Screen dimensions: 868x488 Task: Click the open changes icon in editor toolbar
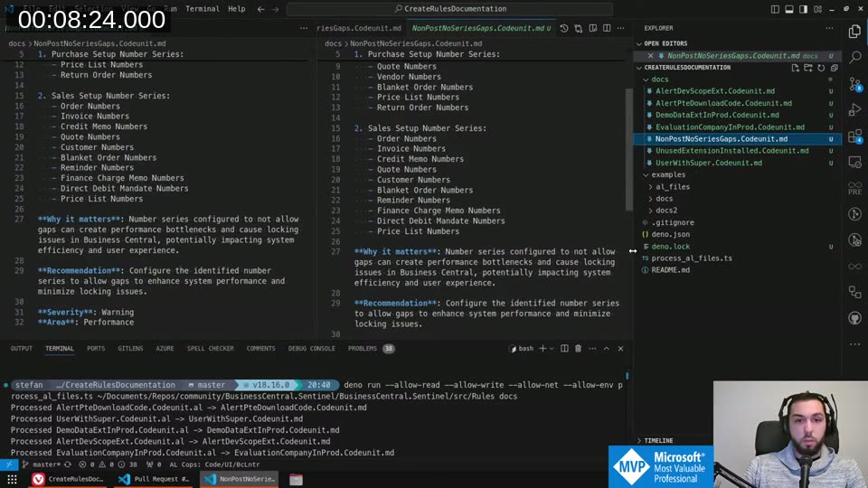[x=579, y=28]
